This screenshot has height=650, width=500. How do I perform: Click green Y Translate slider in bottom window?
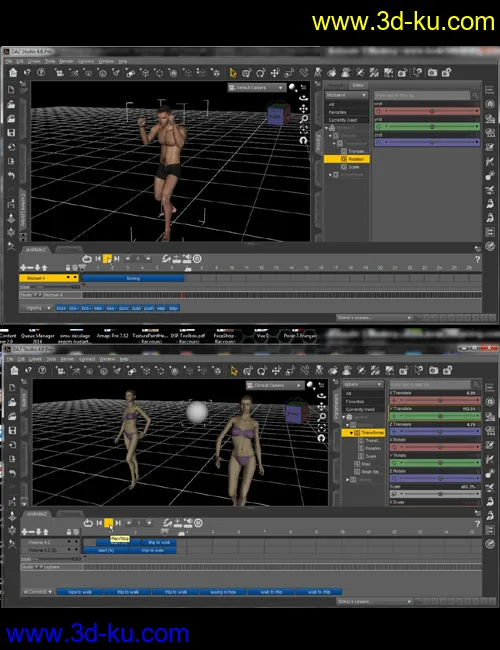[435, 416]
